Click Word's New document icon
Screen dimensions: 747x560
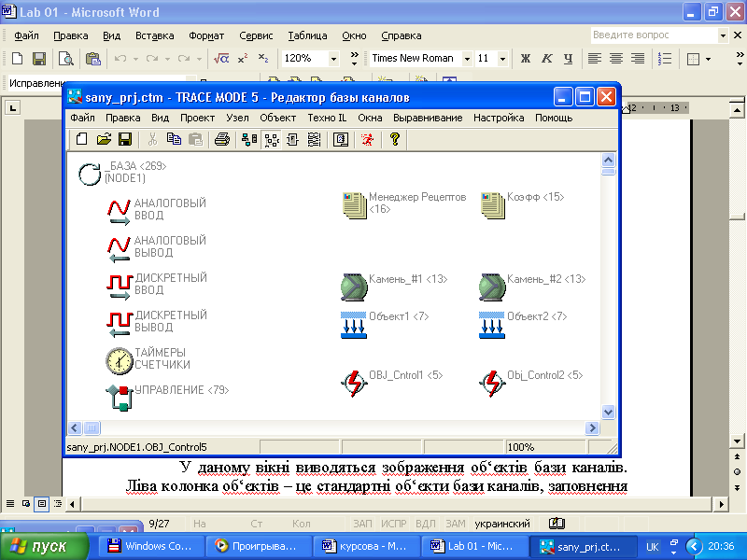pos(17,59)
